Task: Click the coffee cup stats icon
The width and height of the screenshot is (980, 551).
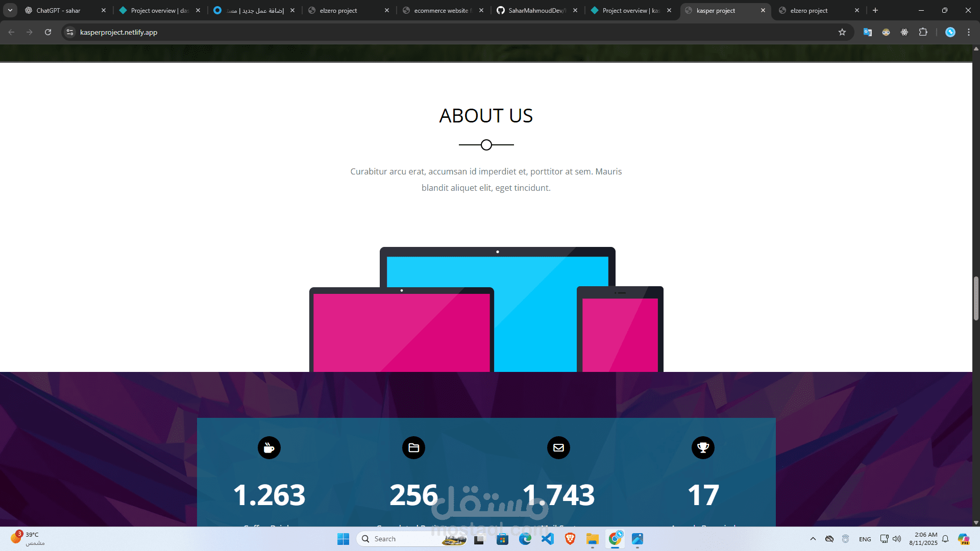Action: (269, 447)
